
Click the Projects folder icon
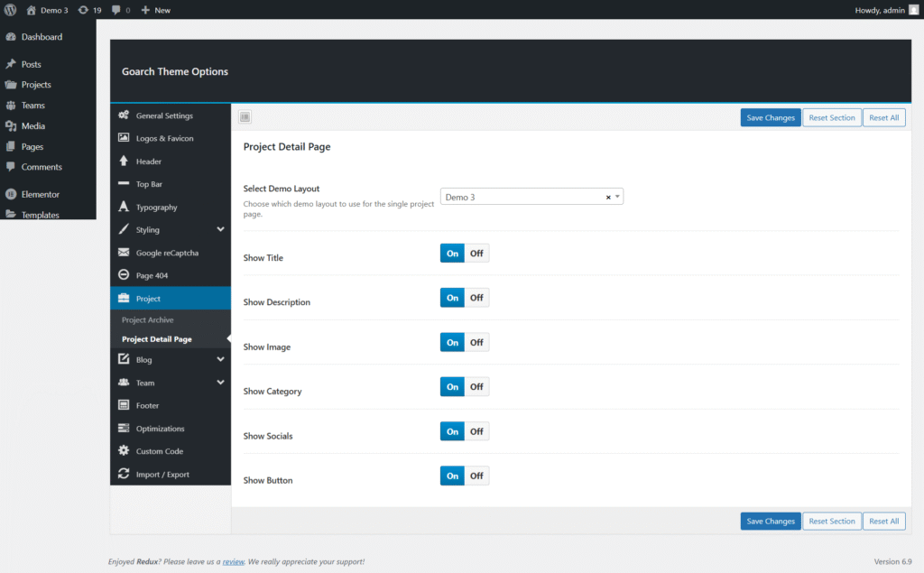[11, 84]
